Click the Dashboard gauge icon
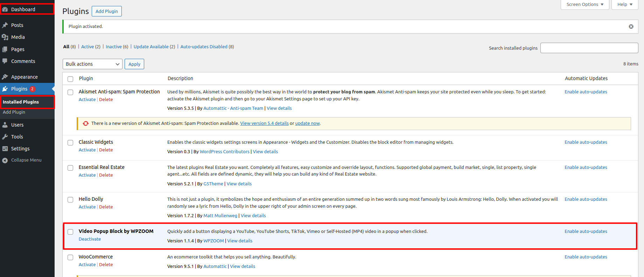 click(5, 9)
